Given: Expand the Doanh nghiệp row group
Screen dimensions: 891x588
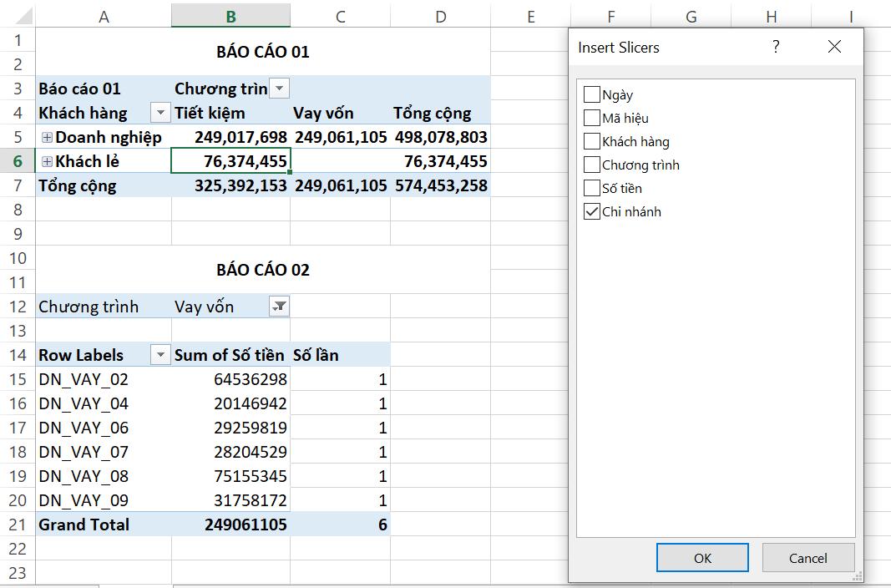Looking at the screenshot, I should click(47, 137).
